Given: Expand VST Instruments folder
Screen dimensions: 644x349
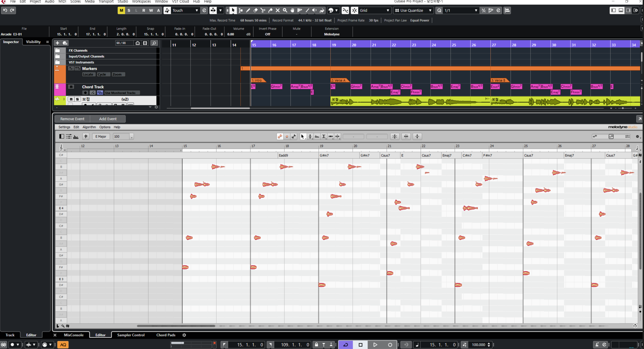Looking at the screenshot, I should click(57, 62).
